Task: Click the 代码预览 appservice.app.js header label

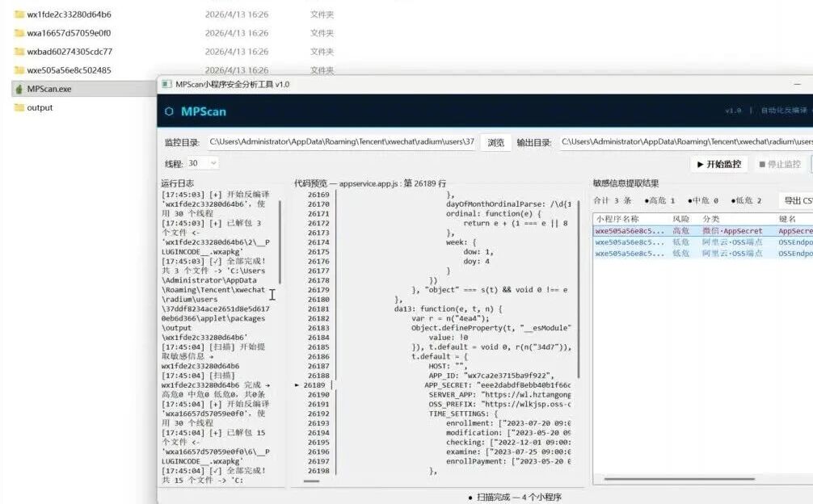Action: coord(369,183)
